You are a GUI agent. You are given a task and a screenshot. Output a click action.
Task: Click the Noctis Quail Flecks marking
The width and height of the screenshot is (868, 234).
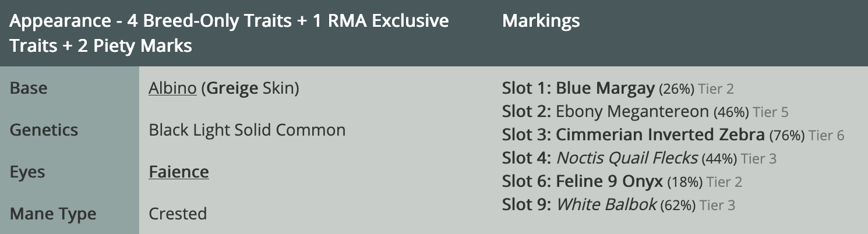coord(627,158)
